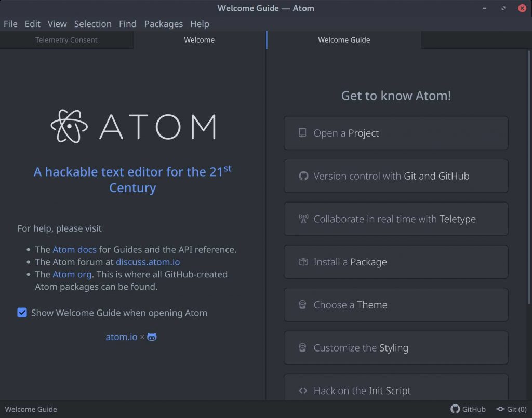The height and width of the screenshot is (418, 532).
Task: Open the File menu
Action: tap(10, 24)
